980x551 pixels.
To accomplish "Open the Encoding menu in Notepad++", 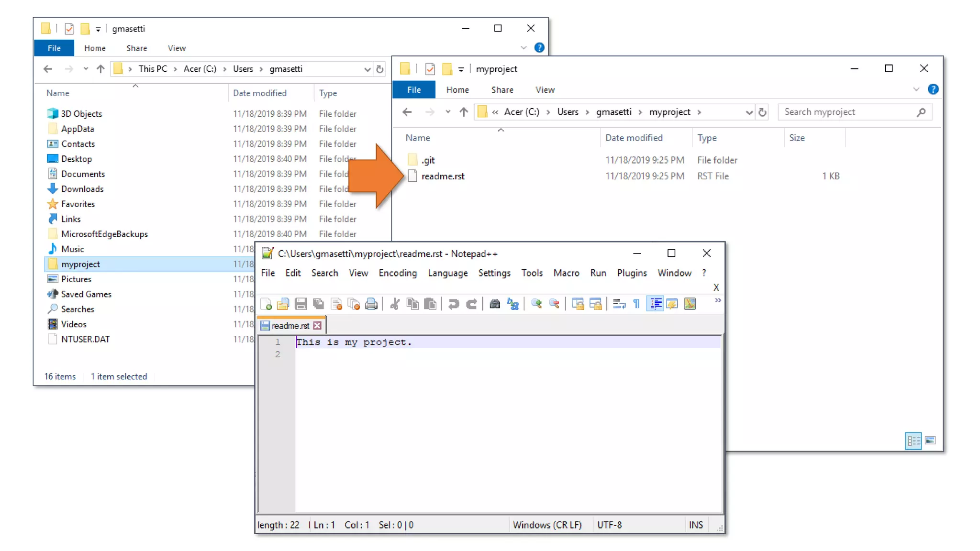I will coord(397,273).
